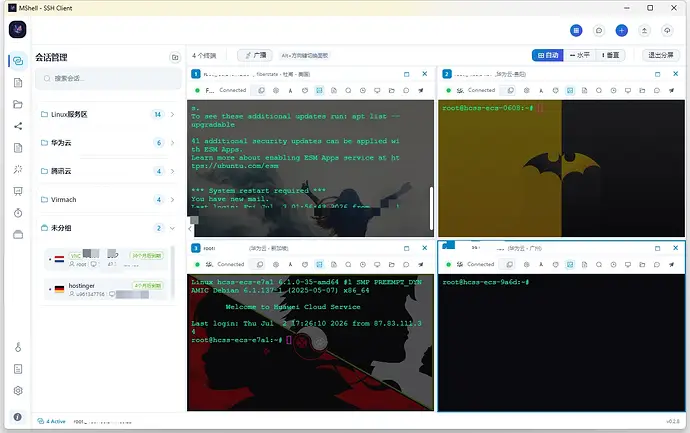Open the document icon directly below sessions icon
Screen dimensions: 690x433
pyautogui.click(x=18, y=83)
